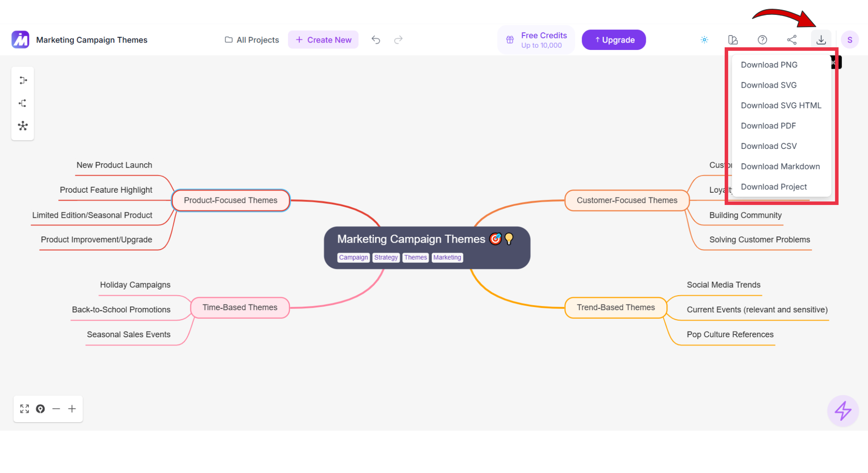Click the Strategy tag
Screen dimensions: 868x473
(x=386, y=258)
